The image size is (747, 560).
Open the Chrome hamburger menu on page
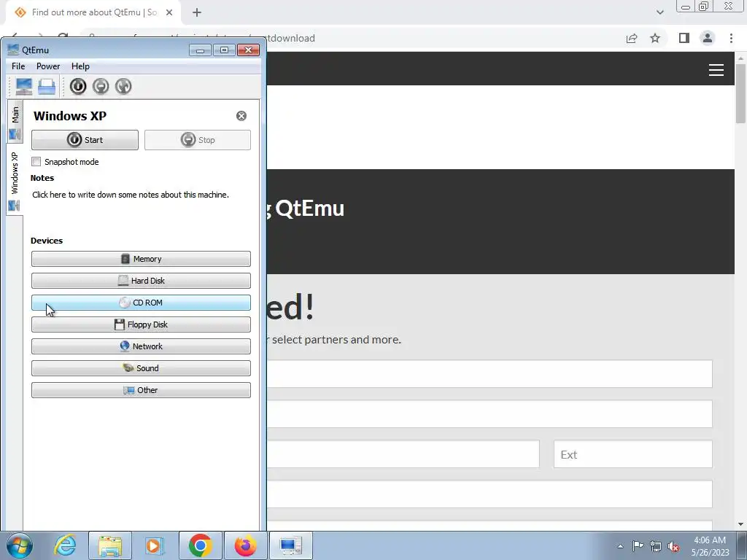(716, 70)
